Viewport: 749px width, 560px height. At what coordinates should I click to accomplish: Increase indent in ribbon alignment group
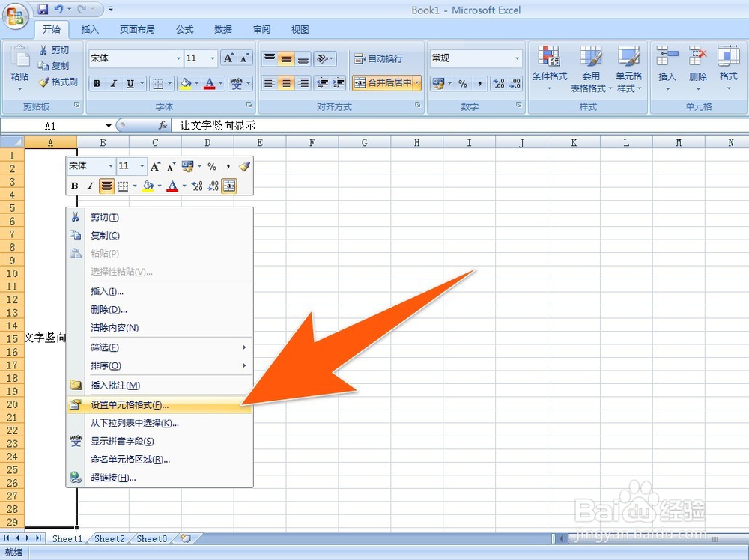(339, 83)
